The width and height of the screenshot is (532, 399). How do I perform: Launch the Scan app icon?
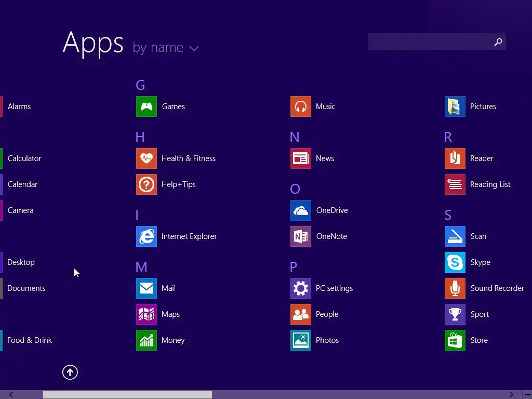[455, 236]
